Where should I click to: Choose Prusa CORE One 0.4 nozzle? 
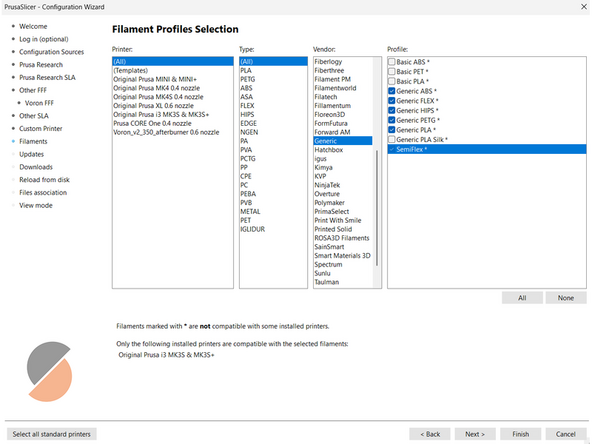pyautogui.click(x=173, y=123)
